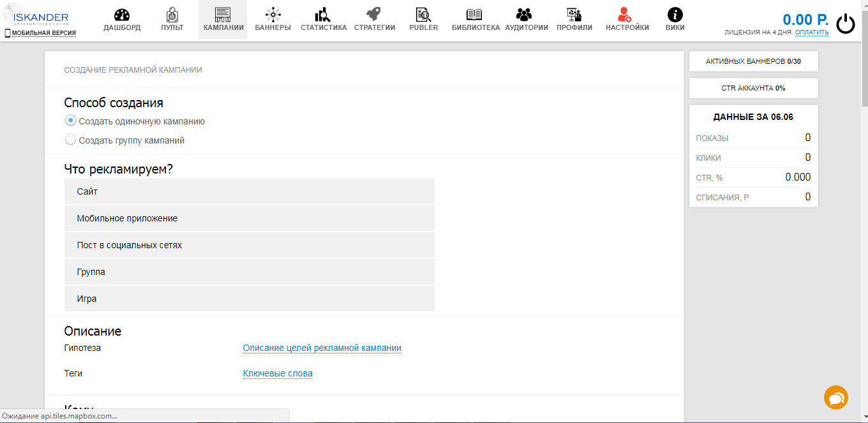
Task: Open the orange chat bubble
Action: 836,397
